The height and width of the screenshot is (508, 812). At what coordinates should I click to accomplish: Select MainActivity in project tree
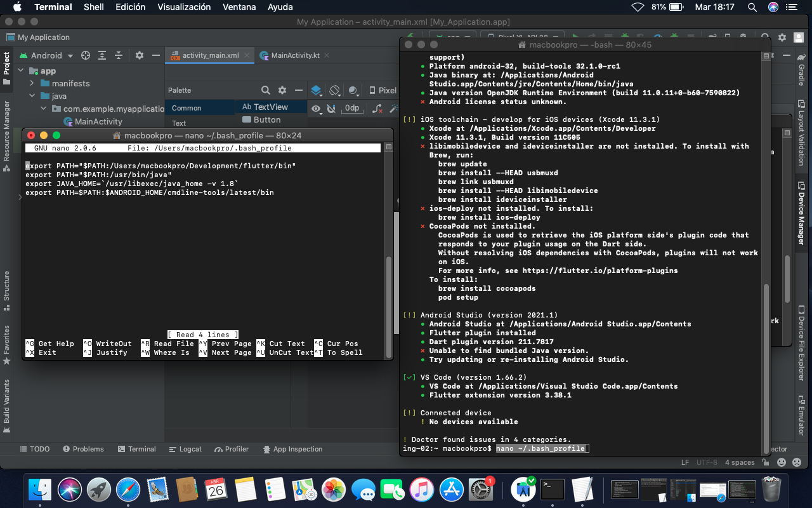pyautogui.click(x=93, y=121)
